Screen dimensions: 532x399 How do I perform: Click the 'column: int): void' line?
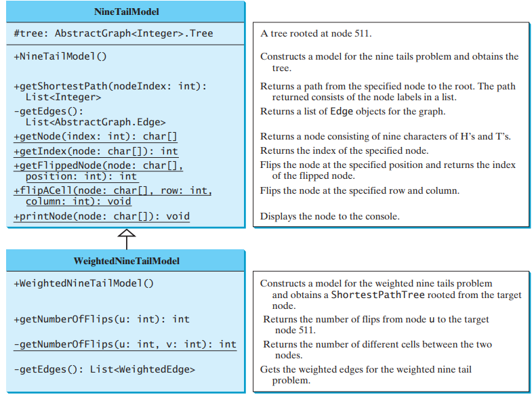click(x=79, y=202)
